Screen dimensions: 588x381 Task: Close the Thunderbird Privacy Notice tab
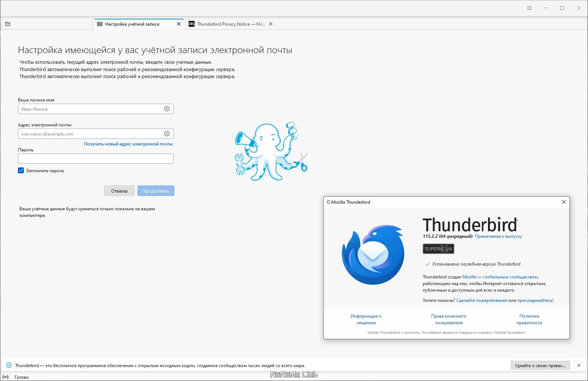(x=271, y=24)
